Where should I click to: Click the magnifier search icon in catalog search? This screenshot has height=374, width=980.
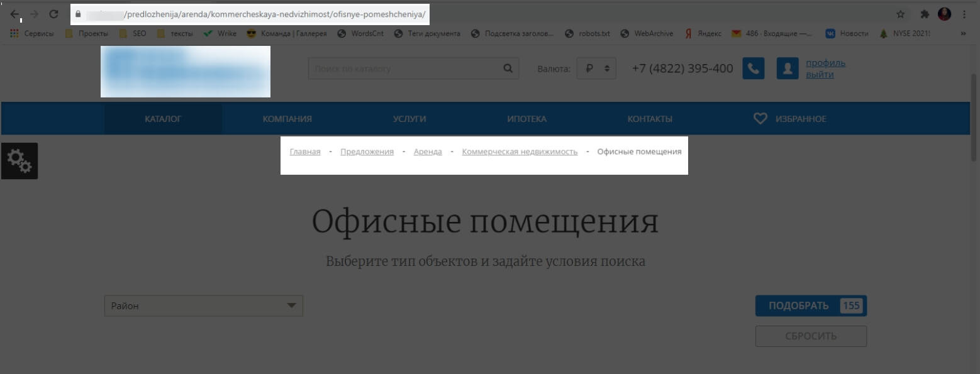(508, 69)
